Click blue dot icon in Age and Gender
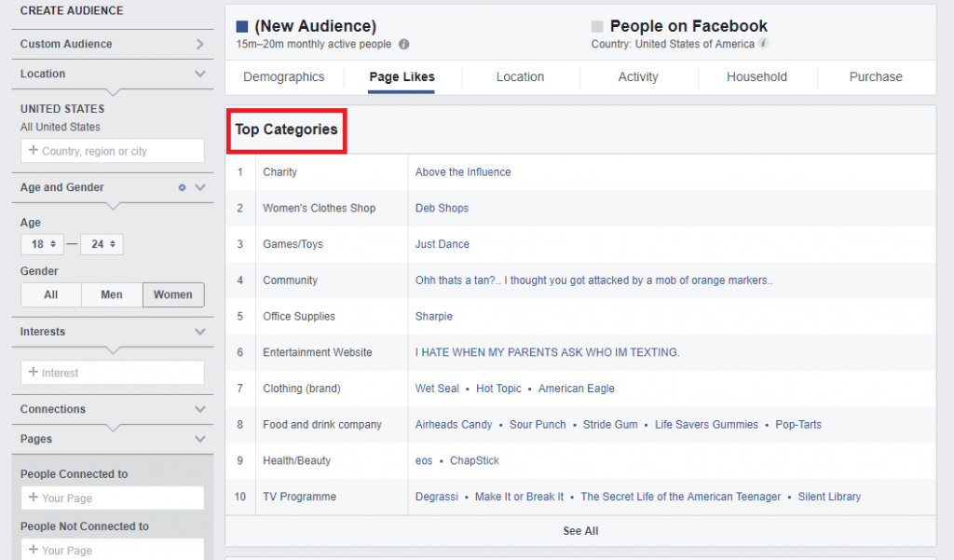 point(183,187)
